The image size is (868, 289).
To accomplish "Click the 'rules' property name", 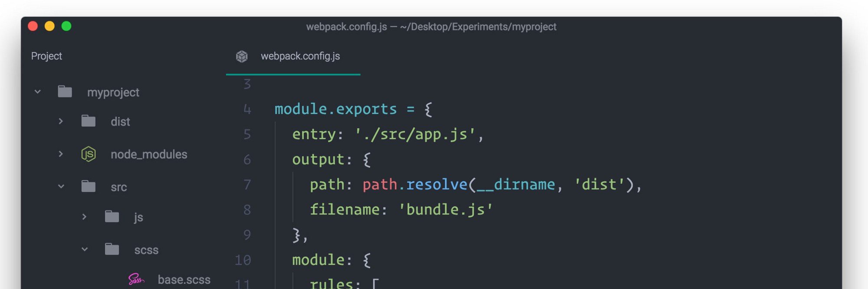I will (331, 283).
